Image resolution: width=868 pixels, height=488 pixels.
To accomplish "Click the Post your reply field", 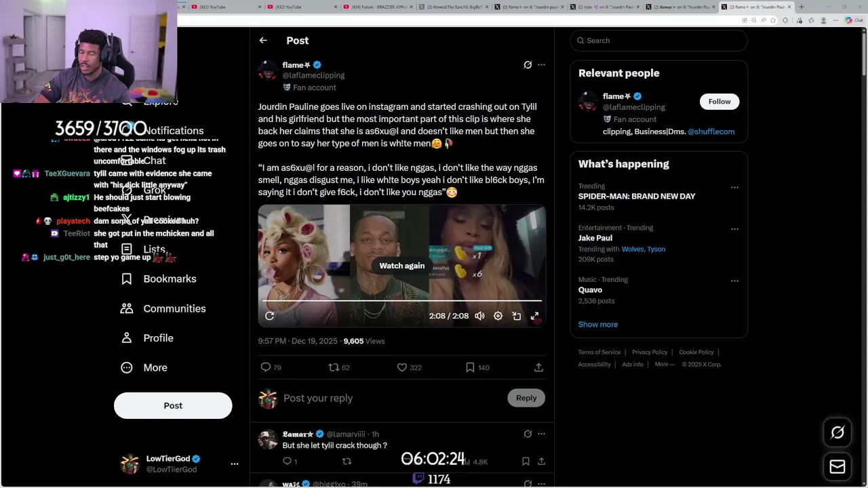I will (x=392, y=398).
